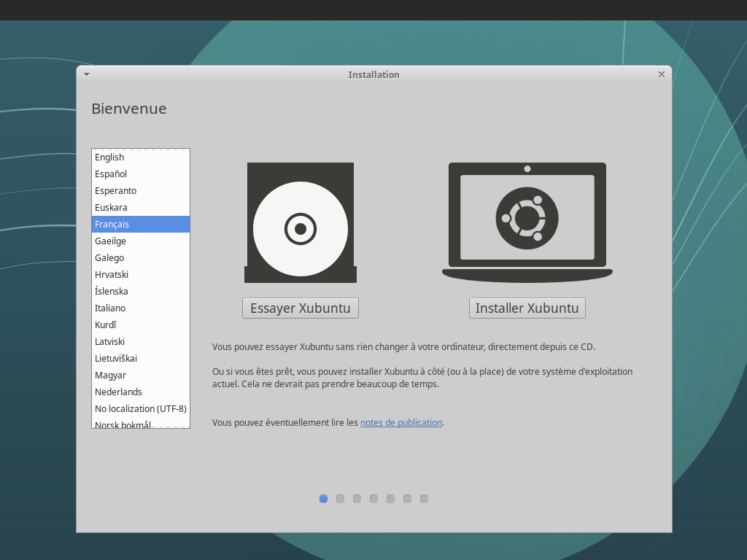The height and width of the screenshot is (560, 747).
Task: Pick Nederlands from the language list
Action: [x=118, y=392]
